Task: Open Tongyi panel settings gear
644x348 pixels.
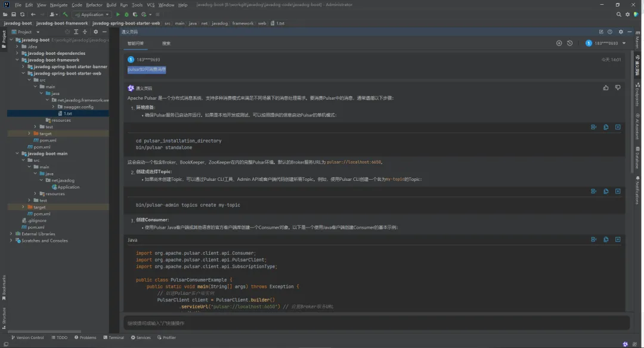Action: tap(621, 32)
